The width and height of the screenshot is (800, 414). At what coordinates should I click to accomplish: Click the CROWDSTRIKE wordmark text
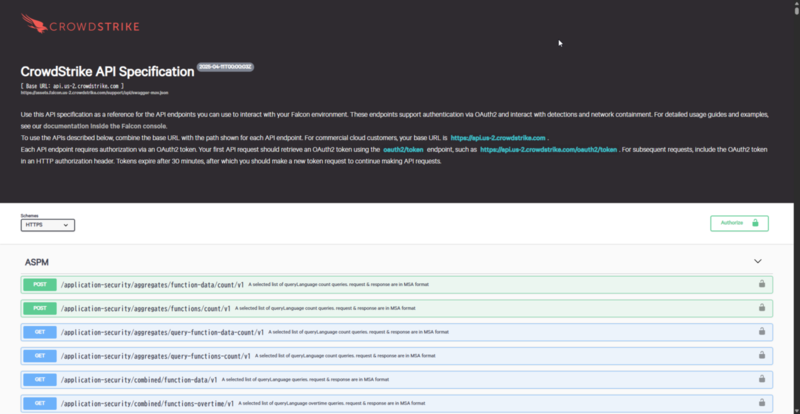pyautogui.click(x=94, y=27)
